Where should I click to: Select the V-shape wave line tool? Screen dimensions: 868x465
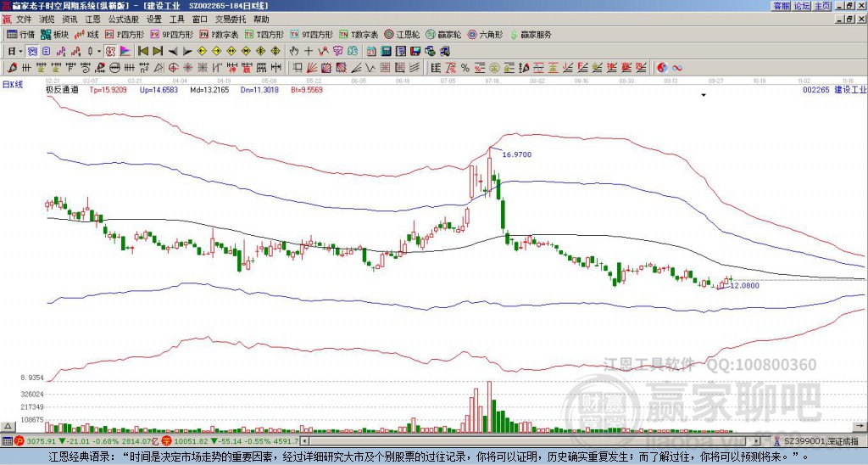pyautogui.click(x=370, y=68)
